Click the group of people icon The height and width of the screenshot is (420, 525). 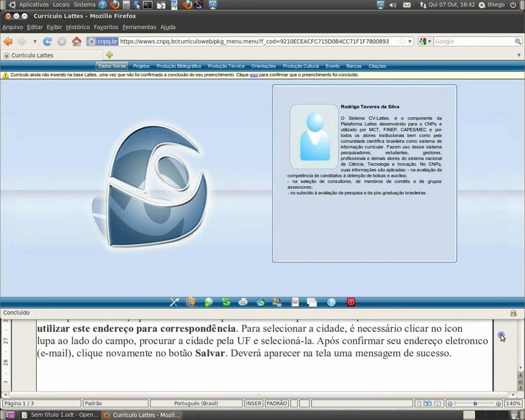[277, 302]
